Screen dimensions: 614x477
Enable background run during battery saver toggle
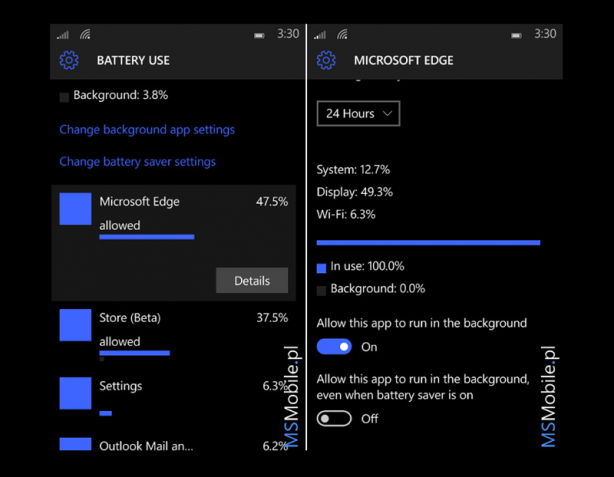[x=334, y=419]
